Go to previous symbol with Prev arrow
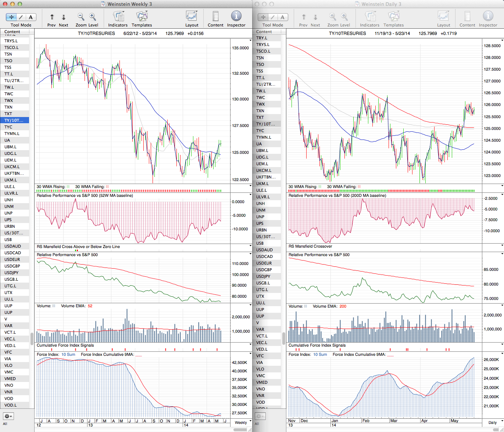The image size is (504, 432). pos(52,17)
